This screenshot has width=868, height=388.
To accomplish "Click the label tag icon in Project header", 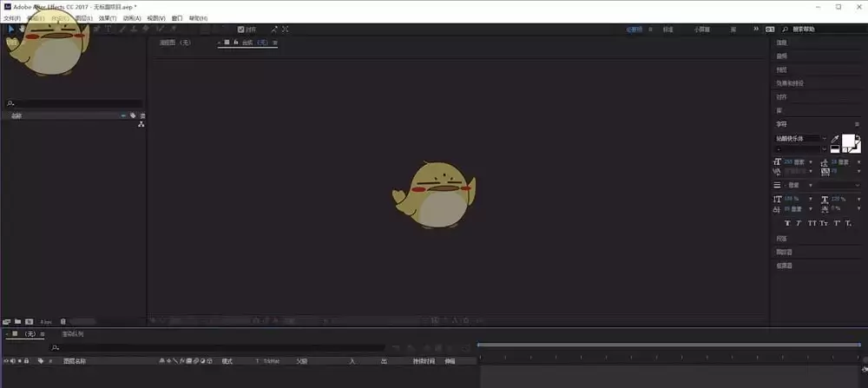I will click(x=133, y=115).
